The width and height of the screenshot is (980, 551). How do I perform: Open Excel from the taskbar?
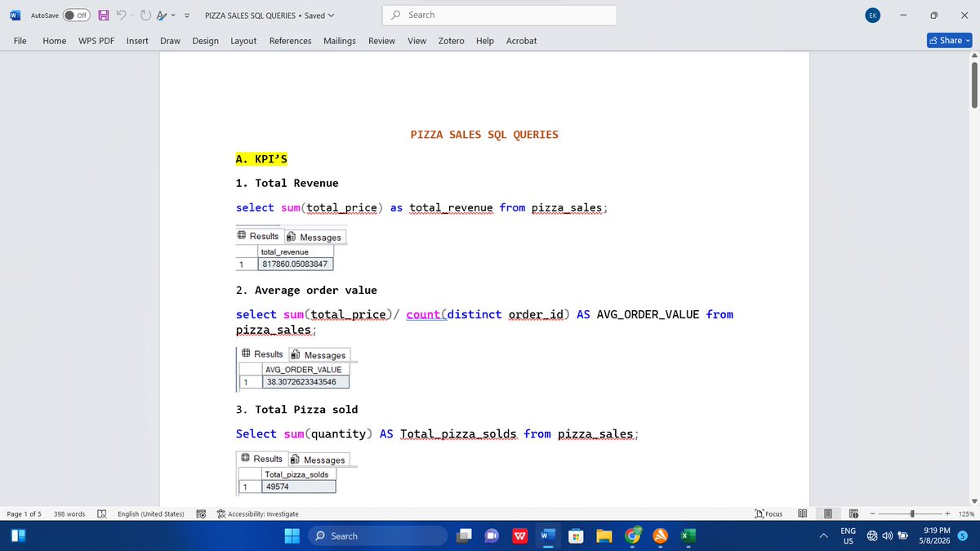coord(688,535)
